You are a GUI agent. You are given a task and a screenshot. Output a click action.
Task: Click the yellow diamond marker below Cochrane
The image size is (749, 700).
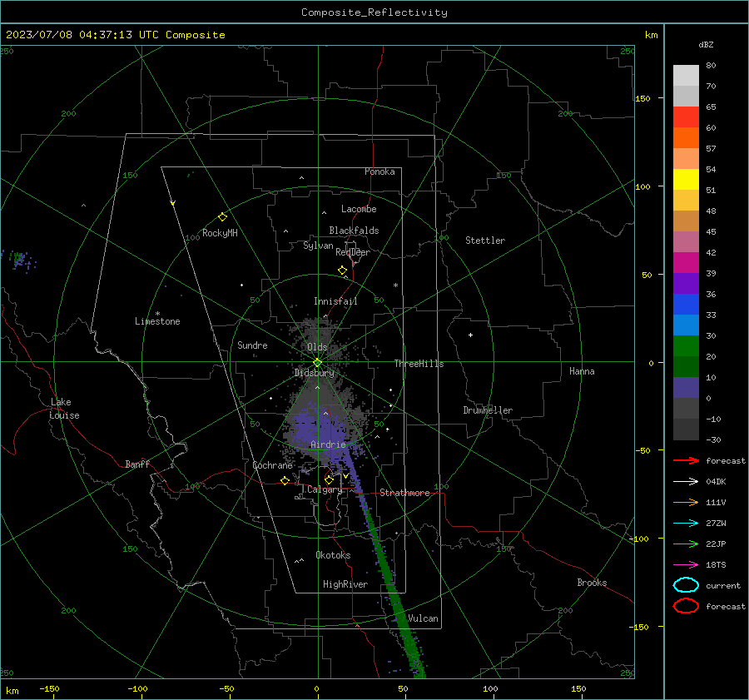[x=285, y=481]
